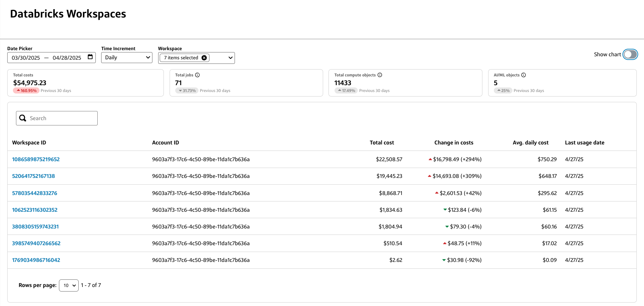The width and height of the screenshot is (644, 306).
Task: Click the Last usage date column header
Action: pyautogui.click(x=585, y=143)
